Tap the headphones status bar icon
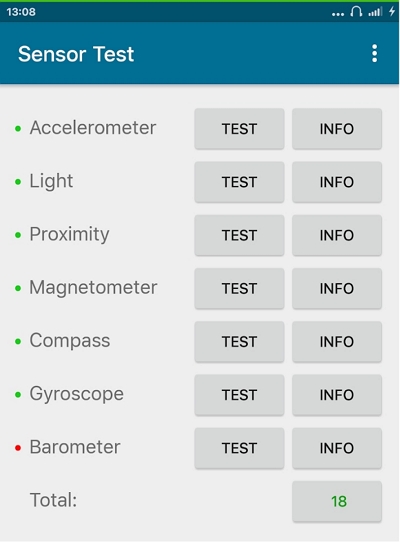Viewport: 400px width, 542px height. (x=356, y=12)
